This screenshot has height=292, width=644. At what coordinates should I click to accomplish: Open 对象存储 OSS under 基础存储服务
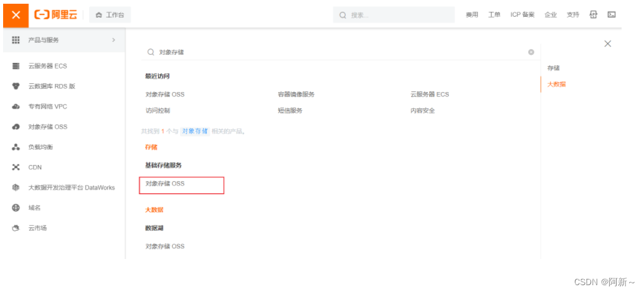[x=164, y=184]
